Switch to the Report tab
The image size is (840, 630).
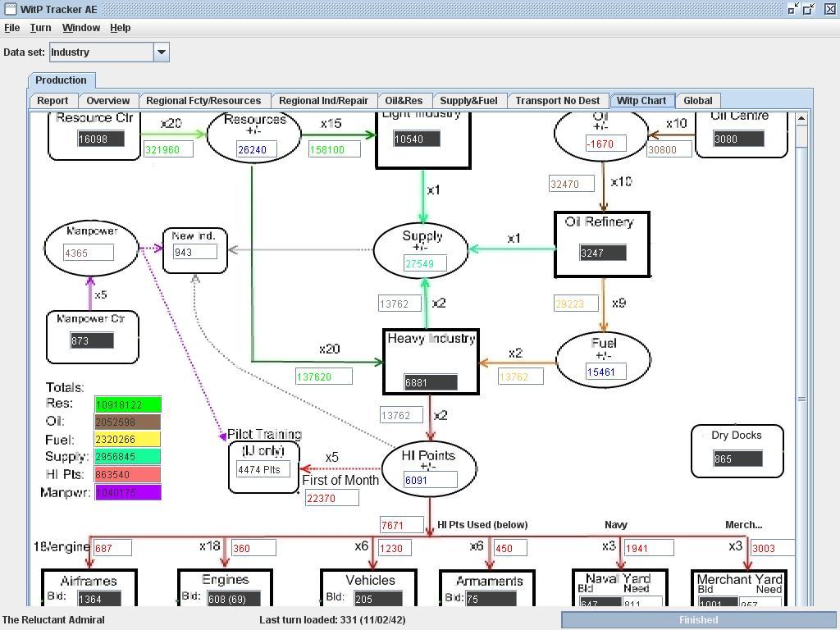coord(52,101)
